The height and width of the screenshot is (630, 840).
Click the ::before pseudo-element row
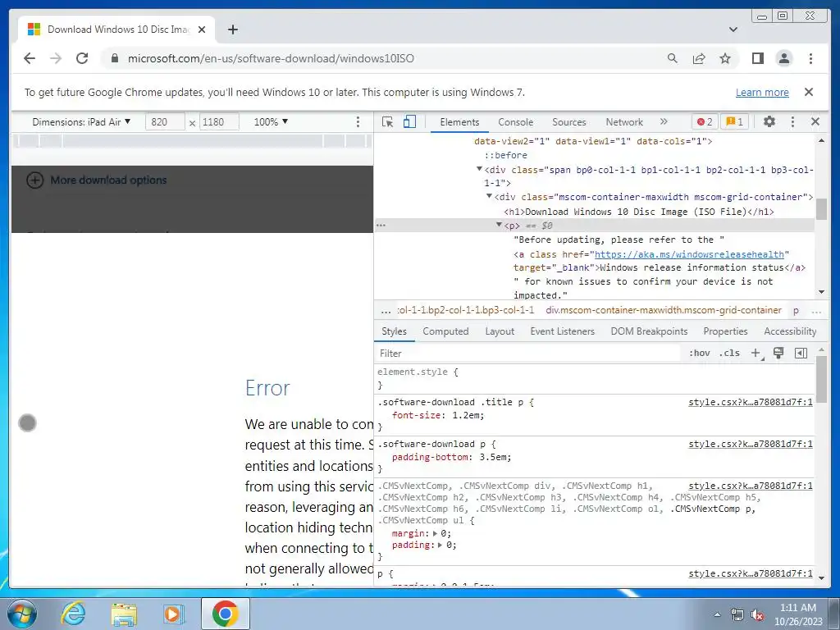coord(505,155)
